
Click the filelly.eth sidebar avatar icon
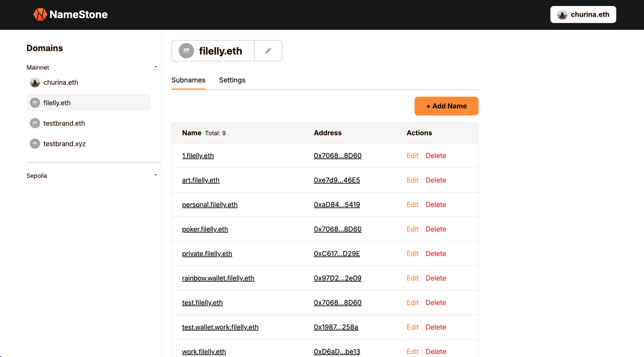(35, 103)
